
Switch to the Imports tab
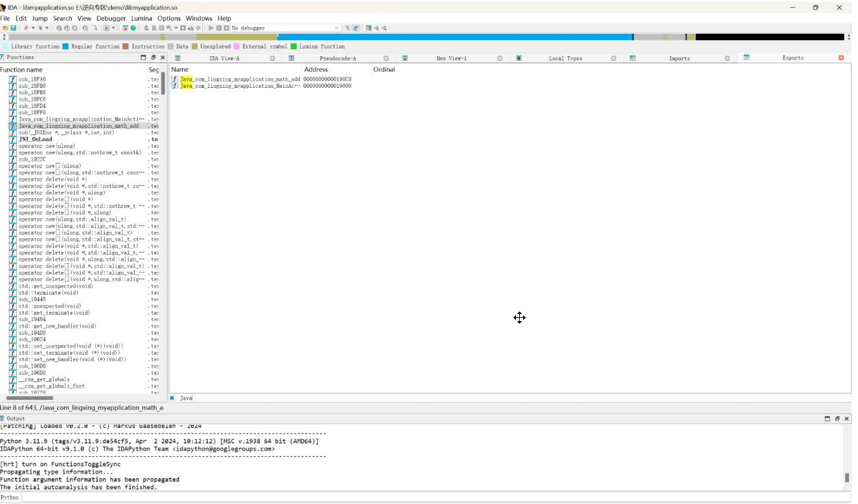[679, 58]
